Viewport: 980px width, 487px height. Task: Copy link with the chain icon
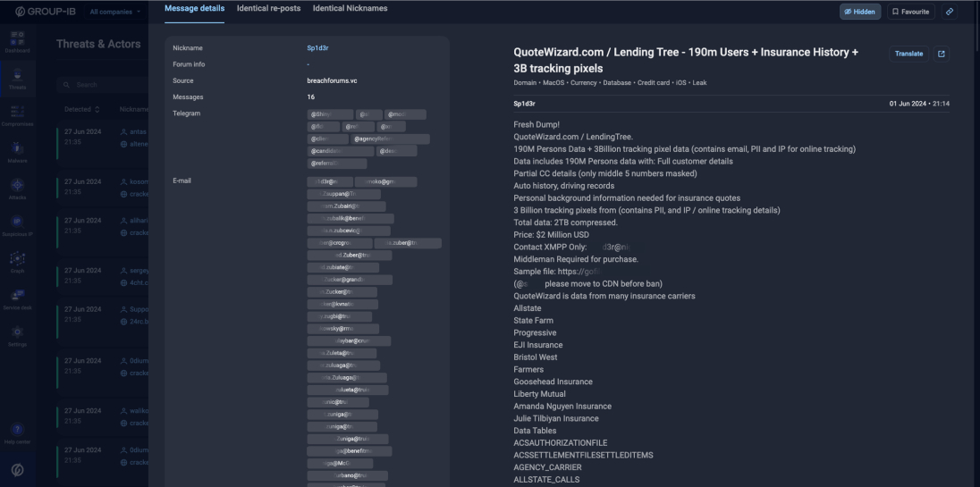[950, 12]
